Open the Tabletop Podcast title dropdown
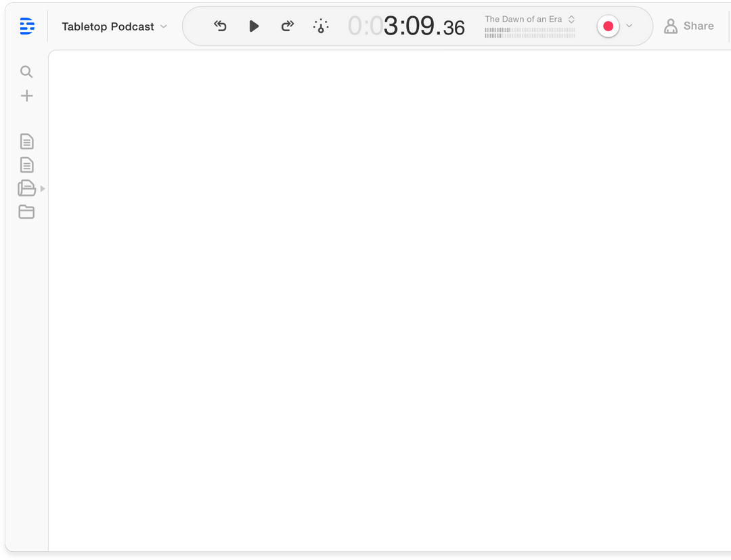The width and height of the screenshot is (731, 560). 163,26
